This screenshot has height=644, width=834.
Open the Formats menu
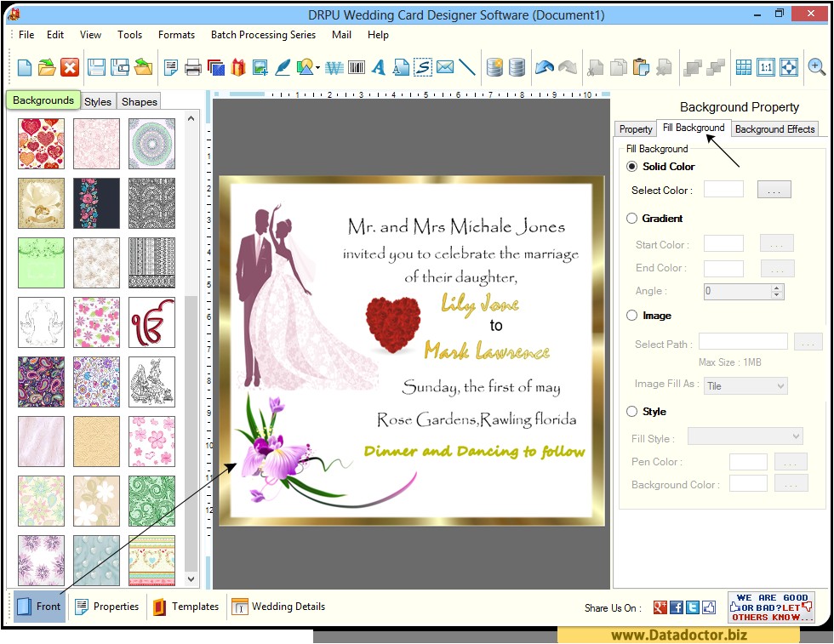[176, 35]
